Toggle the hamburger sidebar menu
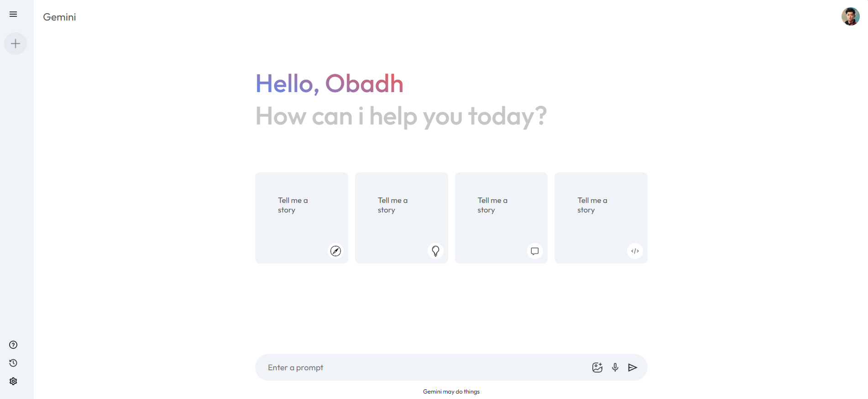868x399 pixels. click(x=13, y=14)
